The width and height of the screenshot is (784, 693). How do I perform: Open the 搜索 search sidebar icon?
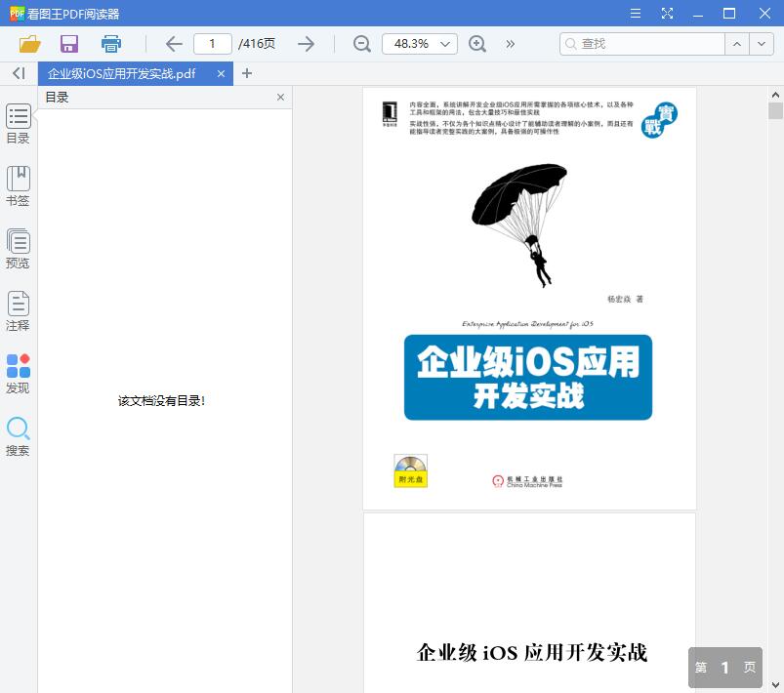[18, 431]
